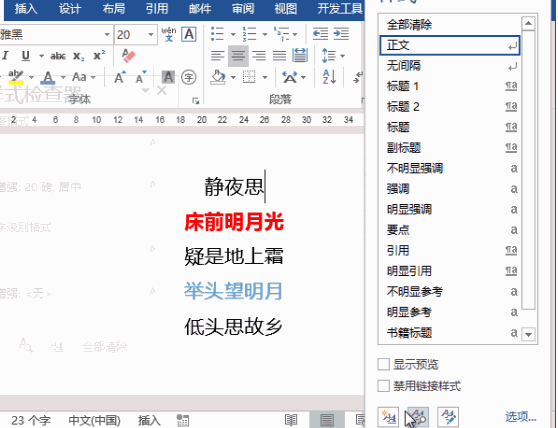Apply the 标题 1 style
This screenshot has height=428, width=558.
(450, 86)
